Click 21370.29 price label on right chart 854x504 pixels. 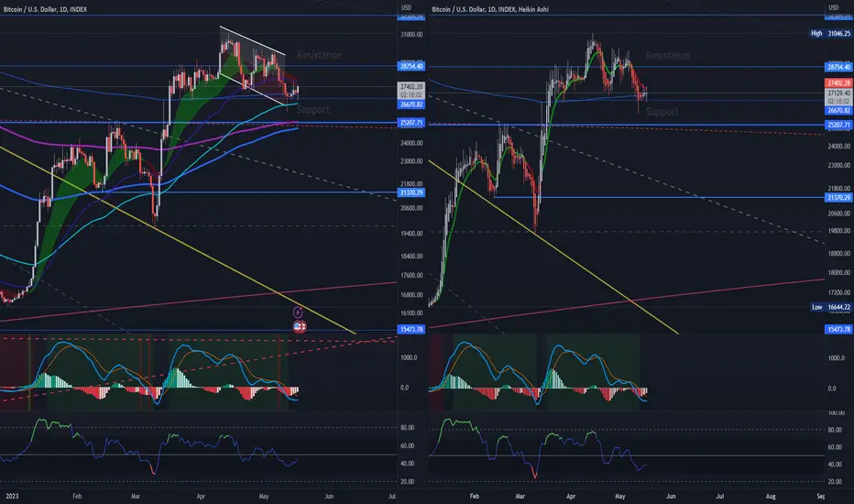point(838,197)
